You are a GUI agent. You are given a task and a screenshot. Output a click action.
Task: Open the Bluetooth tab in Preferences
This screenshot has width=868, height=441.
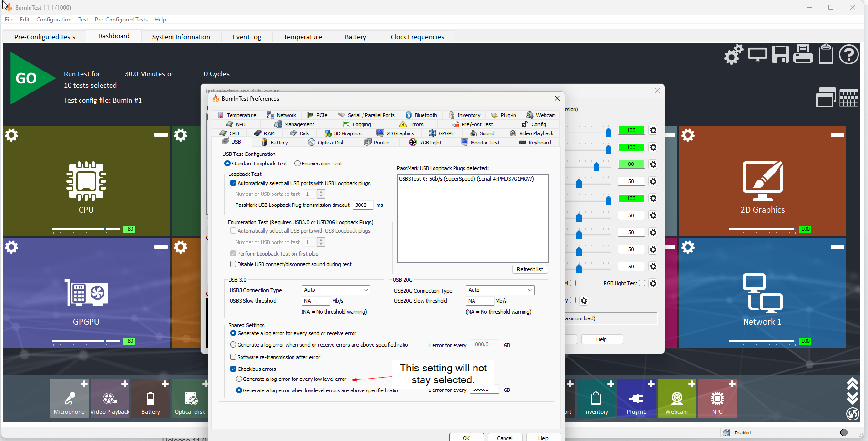[x=421, y=115]
